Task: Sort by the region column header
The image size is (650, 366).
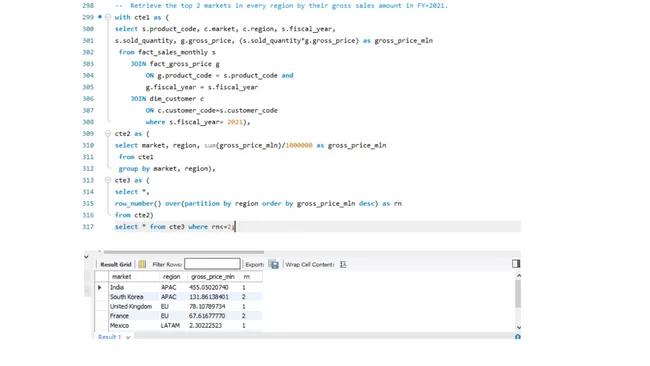Action: click(x=173, y=276)
